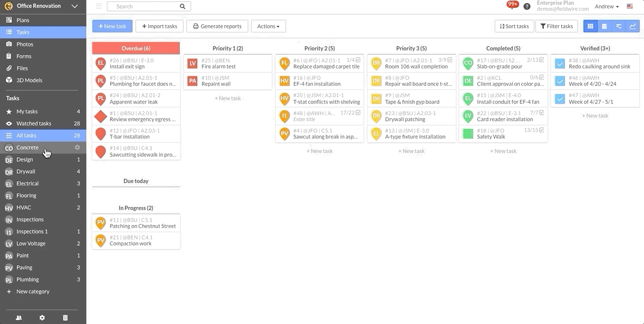Click PA square on Repaint wall

(192, 81)
